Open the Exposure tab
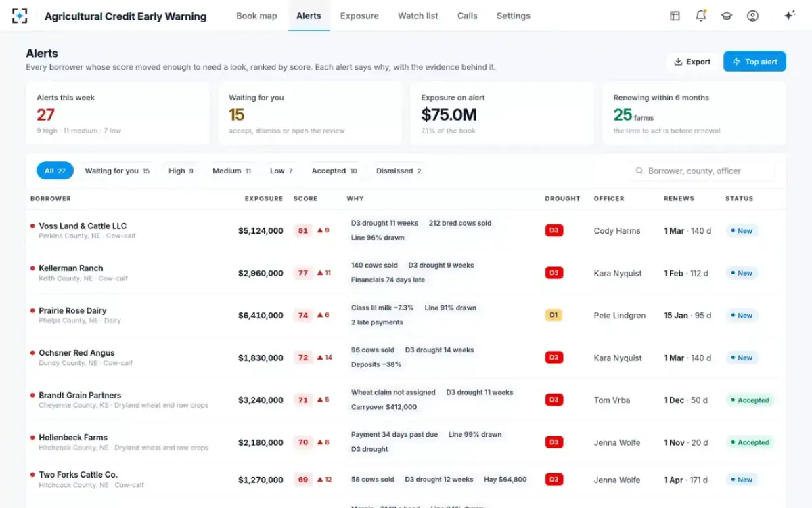The height and width of the screenshot is (508, 812). 359,16
